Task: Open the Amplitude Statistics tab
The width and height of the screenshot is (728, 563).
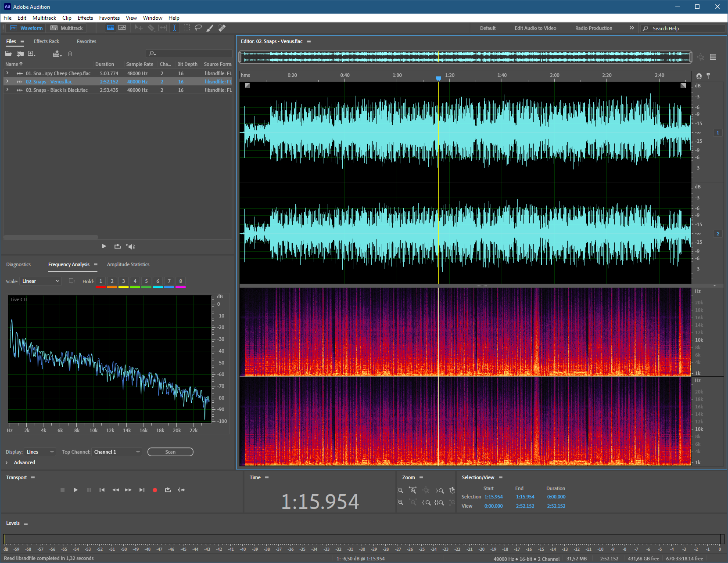Action: pos(128,264)
